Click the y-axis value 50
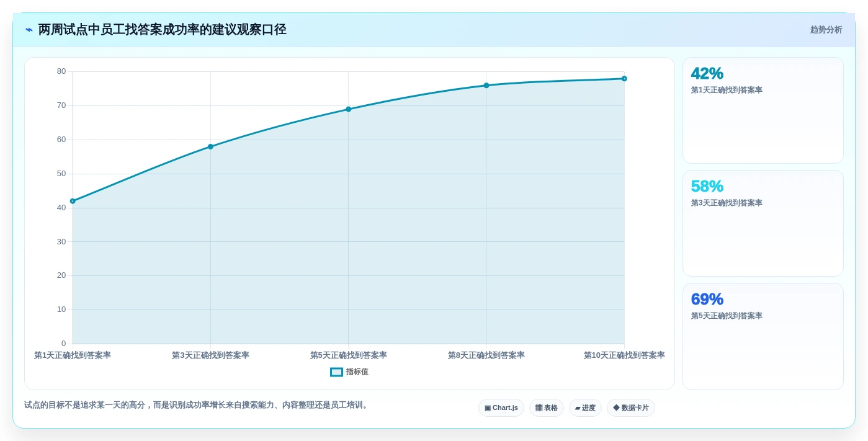 (x=61, y=174)
